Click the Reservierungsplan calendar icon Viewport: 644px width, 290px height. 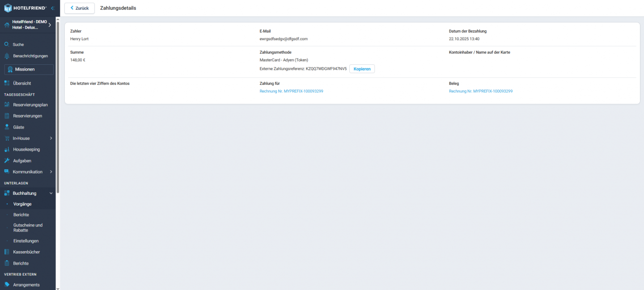(x=7, y=105)
